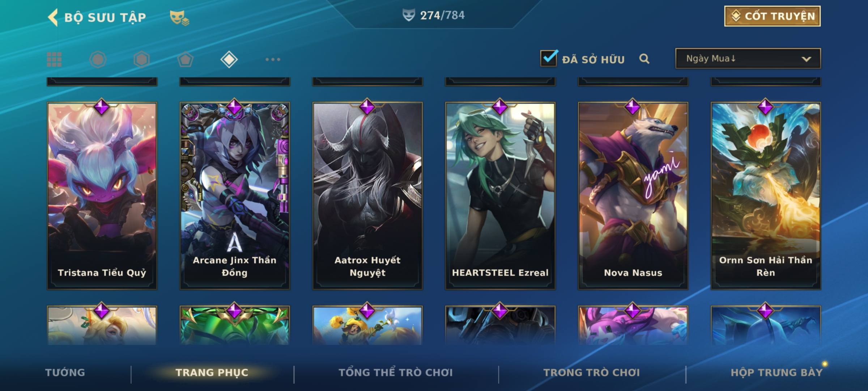Select the round octagon rarity filter
The height and width of the screenshot is (391, 868).
(98, 59)
